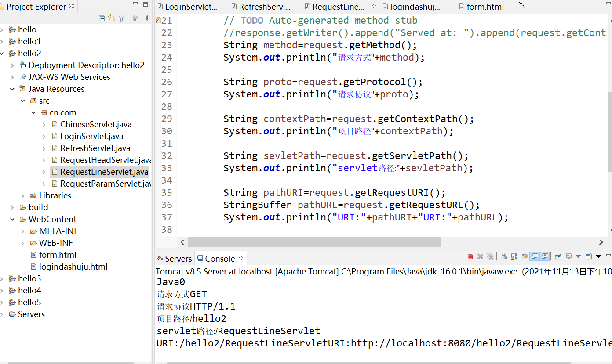Click the Remove Launch icon in the Console toolbar
This screenshot has height=364, width=612.
click(480, 257)
